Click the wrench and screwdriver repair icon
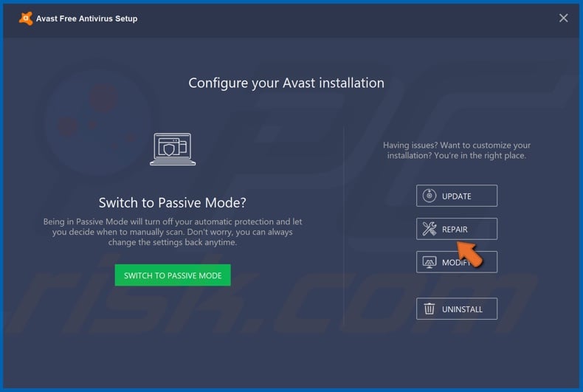583x392 pixels. pyautogui.click(x=429, y=229)
